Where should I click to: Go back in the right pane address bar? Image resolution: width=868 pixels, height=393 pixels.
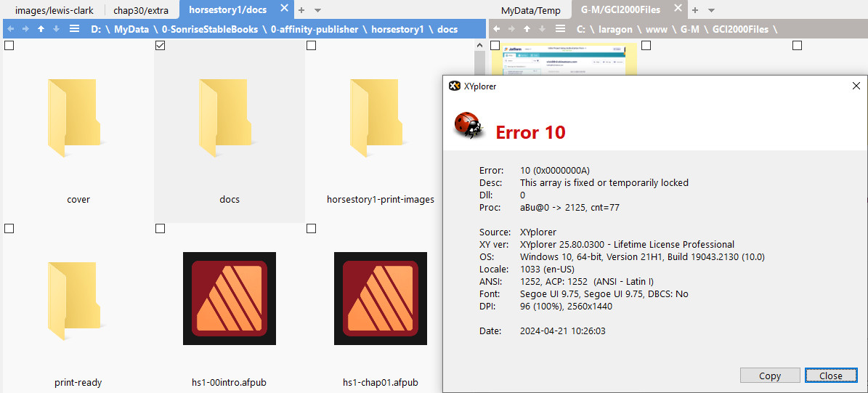tap(497, 29)
